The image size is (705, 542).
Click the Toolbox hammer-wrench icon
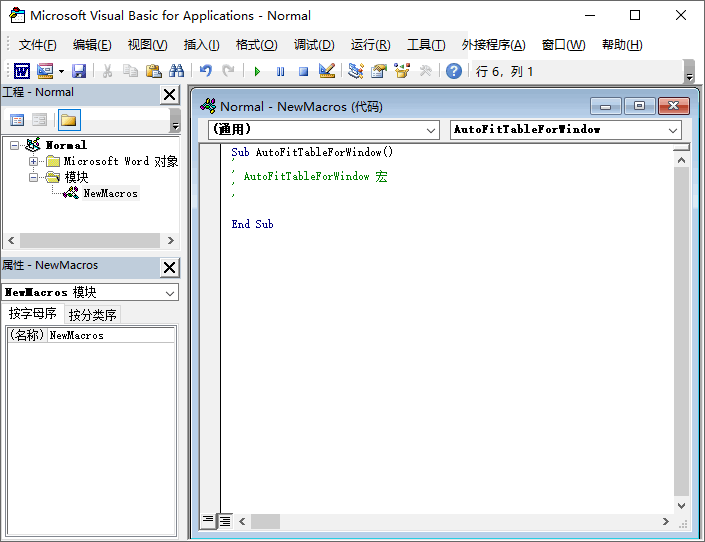pos(425,71)
